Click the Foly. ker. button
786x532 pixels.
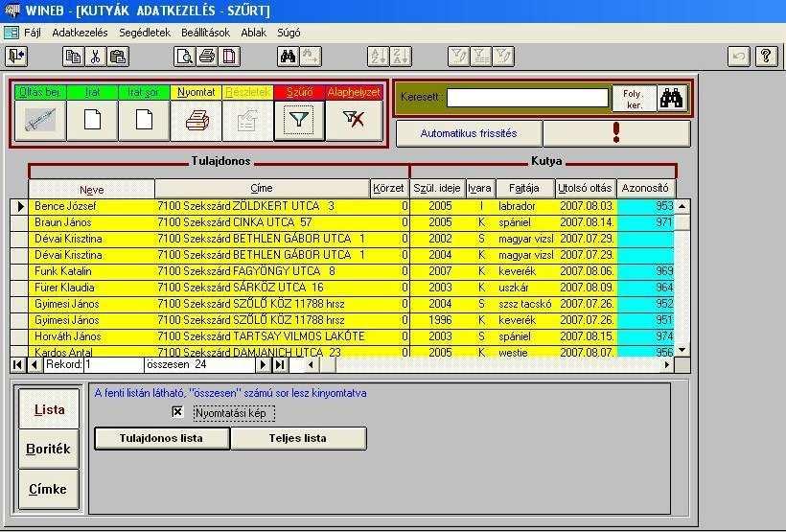[x=635, y=99]
